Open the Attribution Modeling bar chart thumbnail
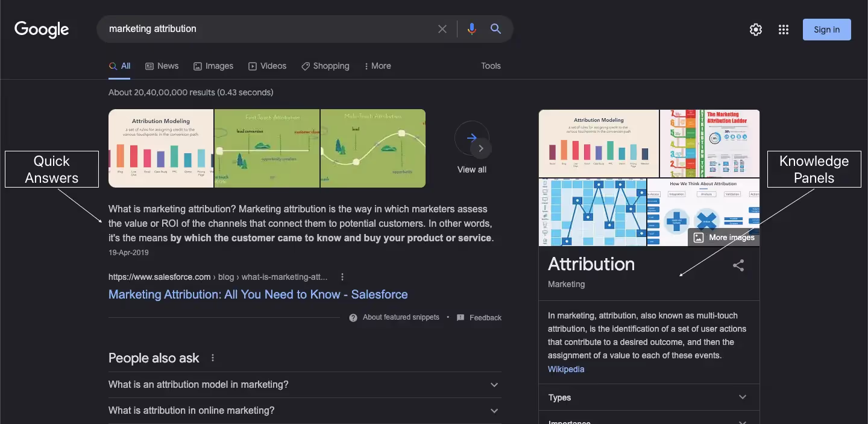Viewport: 868px width, 424px height. point(161,148)
